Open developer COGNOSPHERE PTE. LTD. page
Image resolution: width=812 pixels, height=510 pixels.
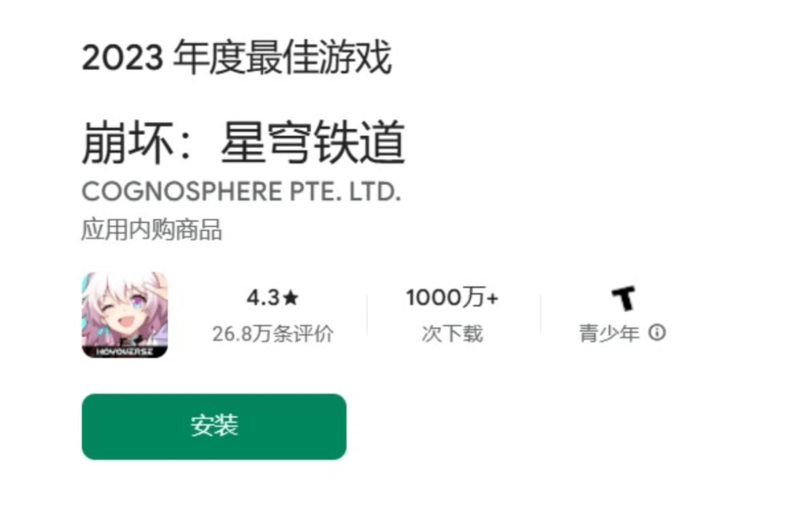(x=241, y=192)
